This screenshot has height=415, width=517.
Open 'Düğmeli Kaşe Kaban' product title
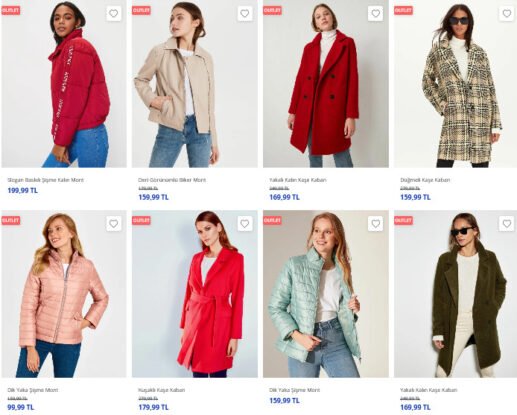[425, 180]
